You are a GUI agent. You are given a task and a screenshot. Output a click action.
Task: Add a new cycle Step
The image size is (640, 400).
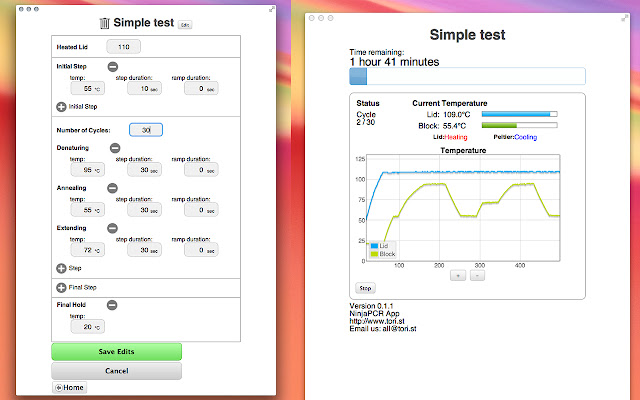pos(62,268)
